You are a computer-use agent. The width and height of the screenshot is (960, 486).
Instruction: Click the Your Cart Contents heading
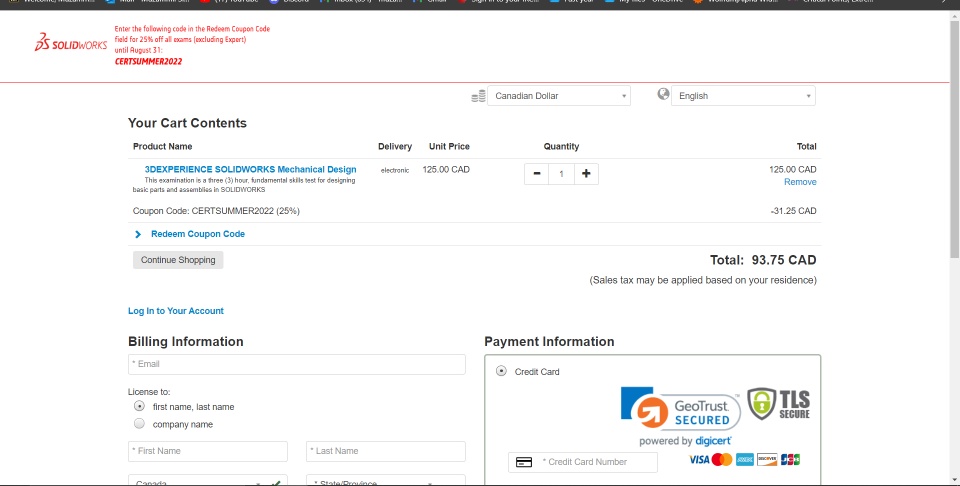[187, 123]
